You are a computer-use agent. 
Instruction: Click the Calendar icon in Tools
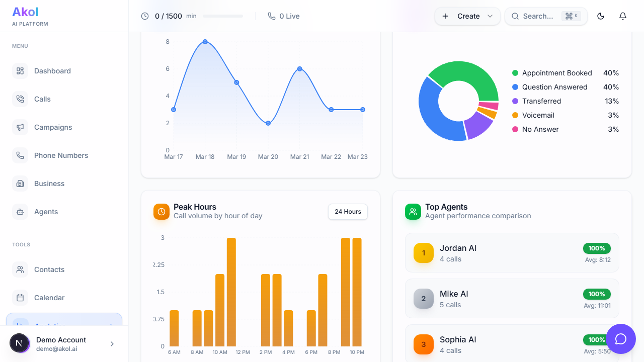[20, 298]
